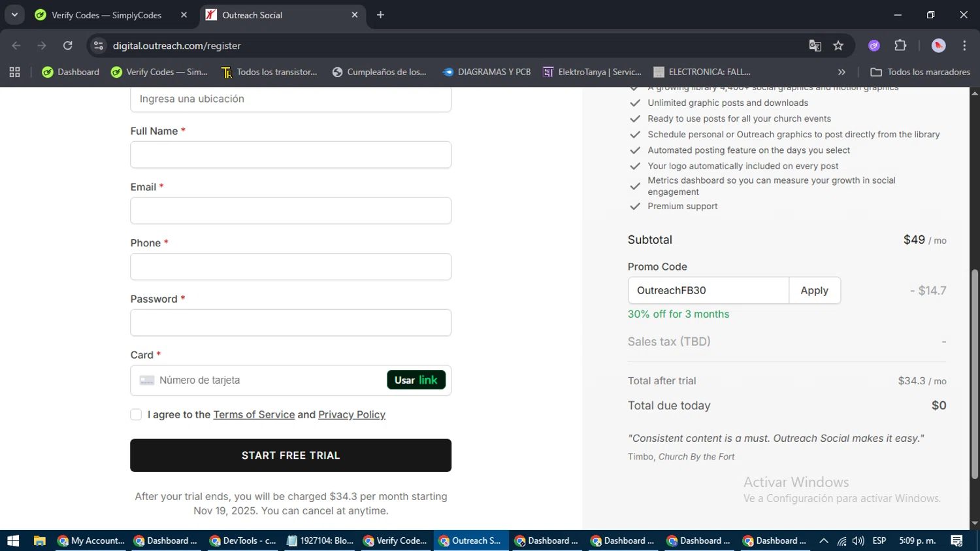Click 'Total due today' label
The height and width of the screenshot is (551, 980).
click(669, 405)
